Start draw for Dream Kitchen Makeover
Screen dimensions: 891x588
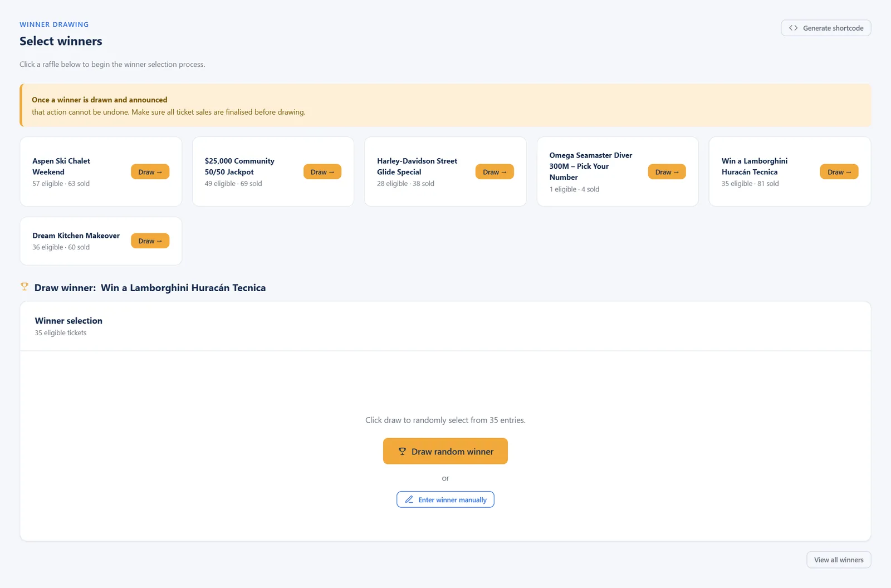tap(150, 241)
